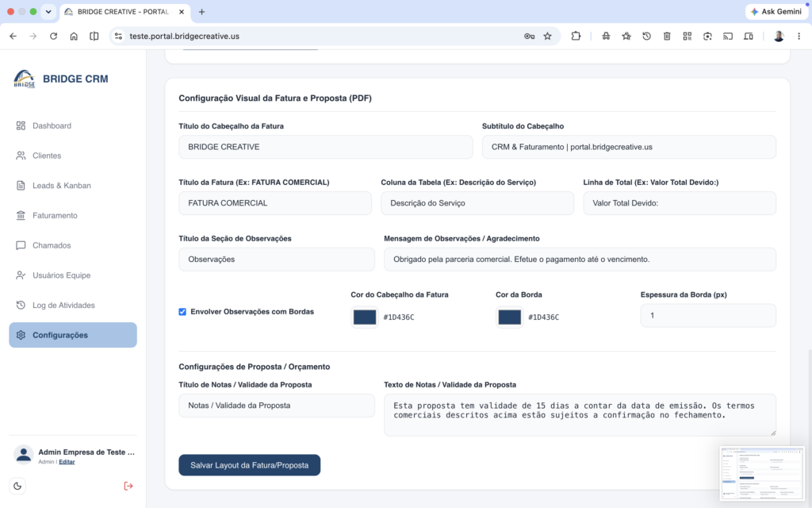
Task: Click the Valor Total Devido field
Action: tap(680, 202)
